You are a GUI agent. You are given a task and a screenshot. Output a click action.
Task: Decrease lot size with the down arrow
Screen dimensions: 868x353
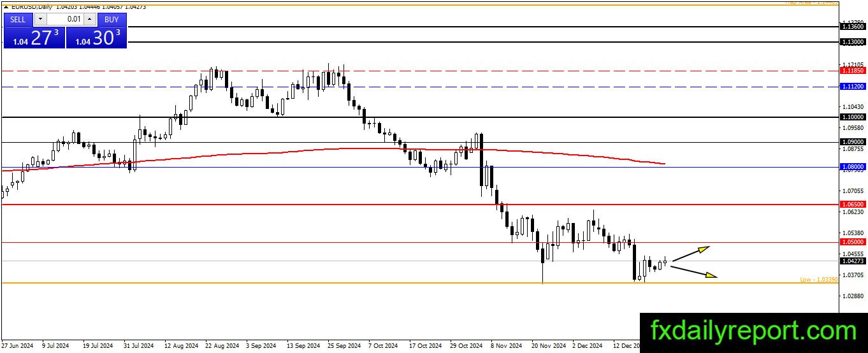(x=40, y=19)
